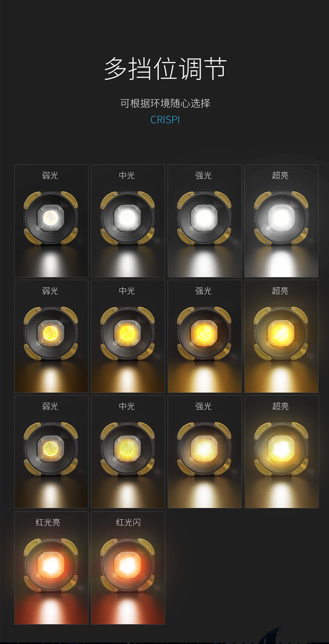329x644 pixels.
Task: Select the white 中光 lamp thumbnail
Action: (128, 221)
